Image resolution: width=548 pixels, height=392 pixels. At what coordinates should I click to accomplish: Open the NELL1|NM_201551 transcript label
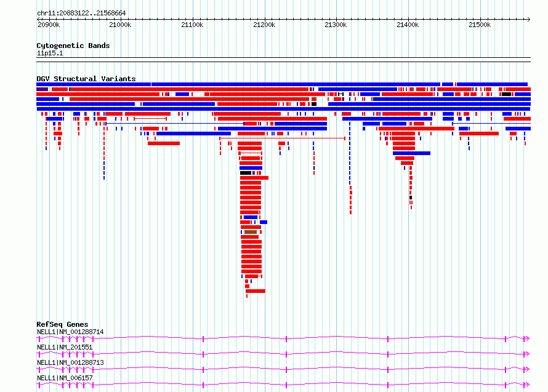click(x=65, y=347)
